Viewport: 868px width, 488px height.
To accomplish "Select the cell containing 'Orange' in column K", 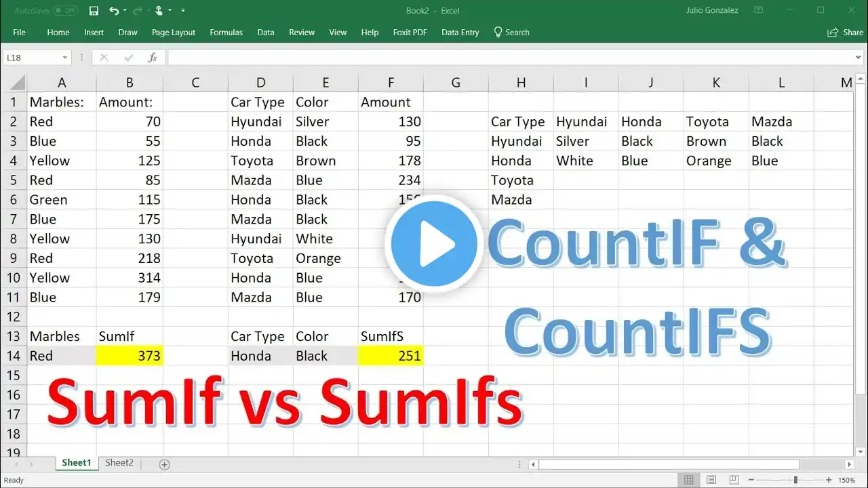I will coord(716,161).
